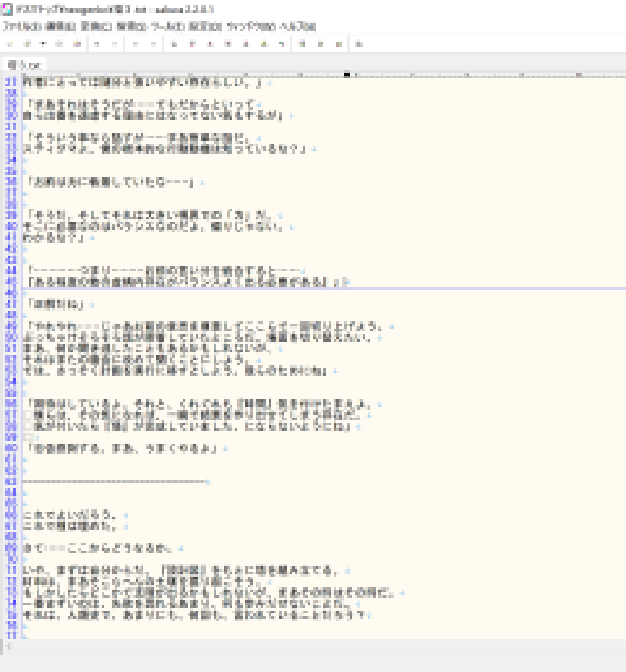Click the Search (find) toolbar icon
Image resolution: width=626 pixels, height=672 pixels.
[174, 44]
